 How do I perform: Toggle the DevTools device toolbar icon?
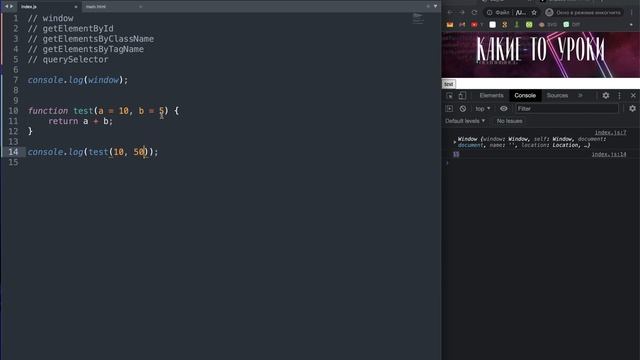coord(462,96)
